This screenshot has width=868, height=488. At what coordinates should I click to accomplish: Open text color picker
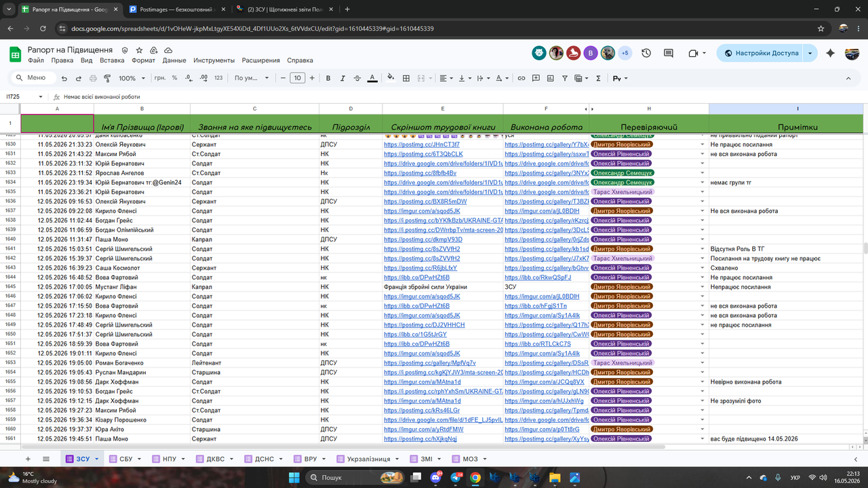pos(372,78)
